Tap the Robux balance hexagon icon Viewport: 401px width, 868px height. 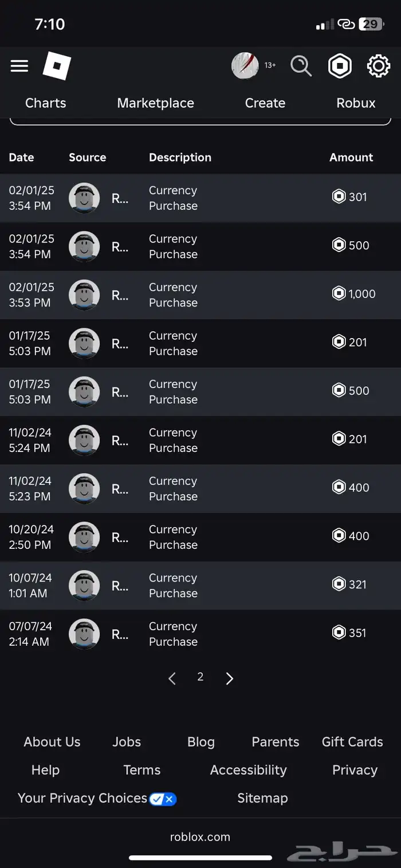coord(340,66)
